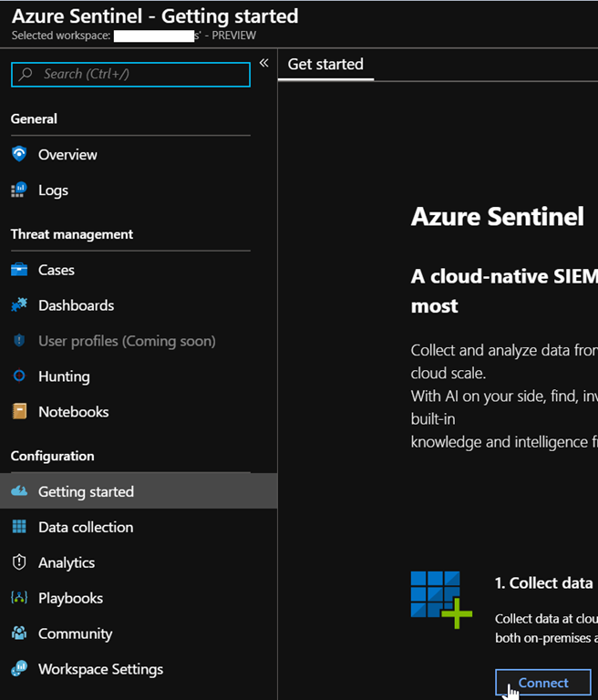Viewport: 598px width, 700px height.
Task: Click the Hunting target icon
Action: [19, 376]
